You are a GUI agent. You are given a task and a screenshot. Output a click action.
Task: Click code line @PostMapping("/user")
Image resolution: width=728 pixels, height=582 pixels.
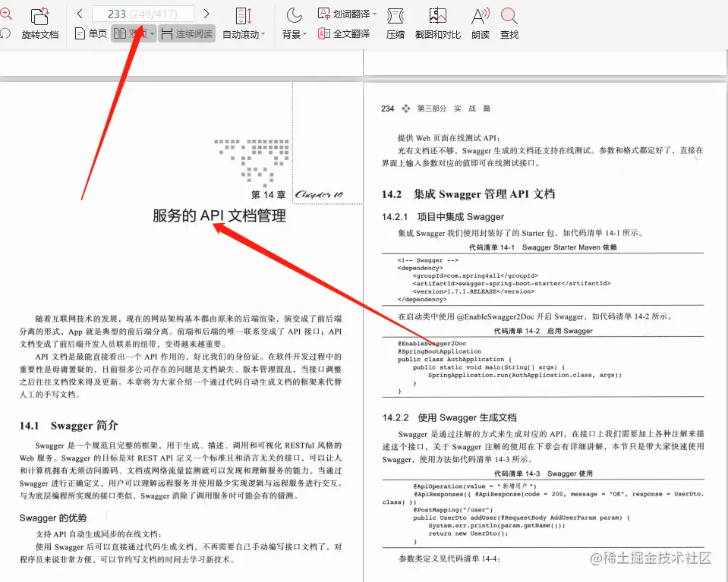coord(453,510)
